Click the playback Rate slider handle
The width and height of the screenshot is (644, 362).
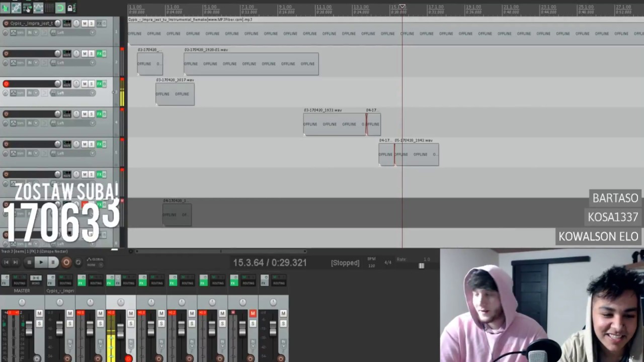coord(421,266)
